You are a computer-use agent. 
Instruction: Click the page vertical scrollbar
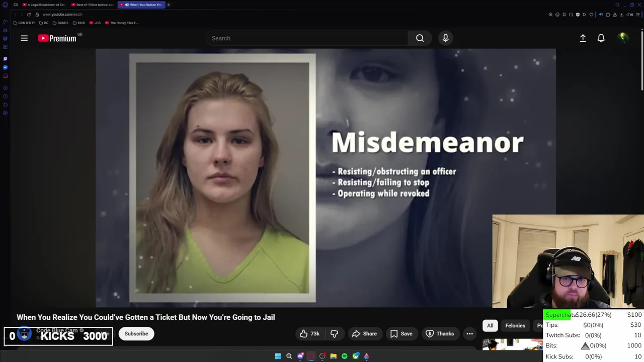pos(641,60)
